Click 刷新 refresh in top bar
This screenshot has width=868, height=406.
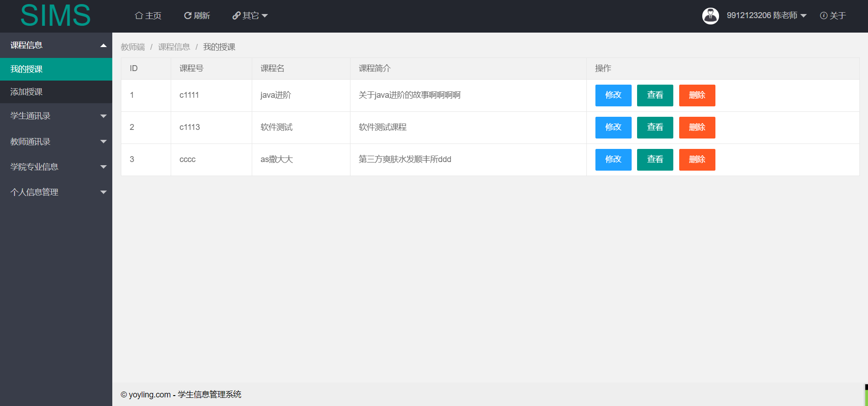pos(197,16)
